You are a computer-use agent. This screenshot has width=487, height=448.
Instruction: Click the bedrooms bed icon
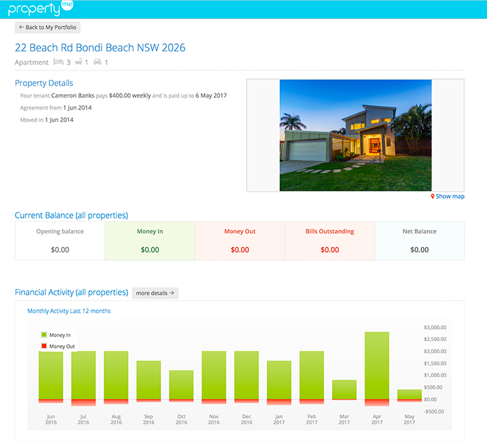pyautogui.click(x=58, y=62)
